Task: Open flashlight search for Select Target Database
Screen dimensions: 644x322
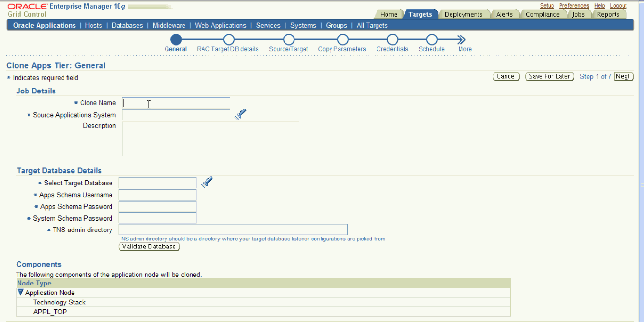Action: pos(206,183)
